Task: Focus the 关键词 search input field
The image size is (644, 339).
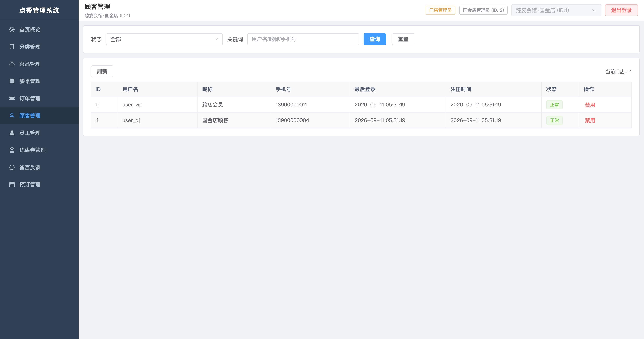Action: (303, 39)
